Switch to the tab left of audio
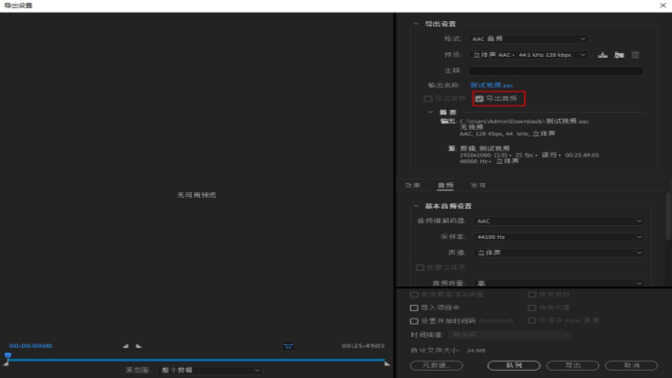This screenshot has height=378, width=672. 413,185
